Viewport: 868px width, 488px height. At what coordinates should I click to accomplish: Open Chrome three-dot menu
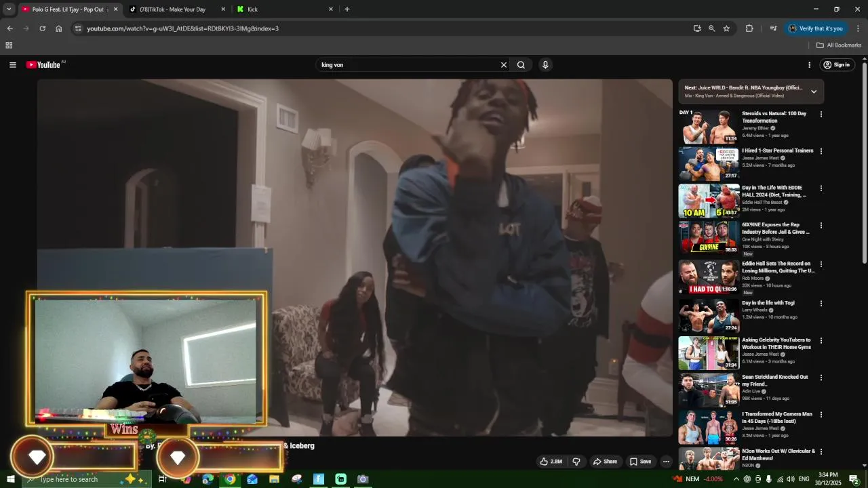click(x=858, y=28)
